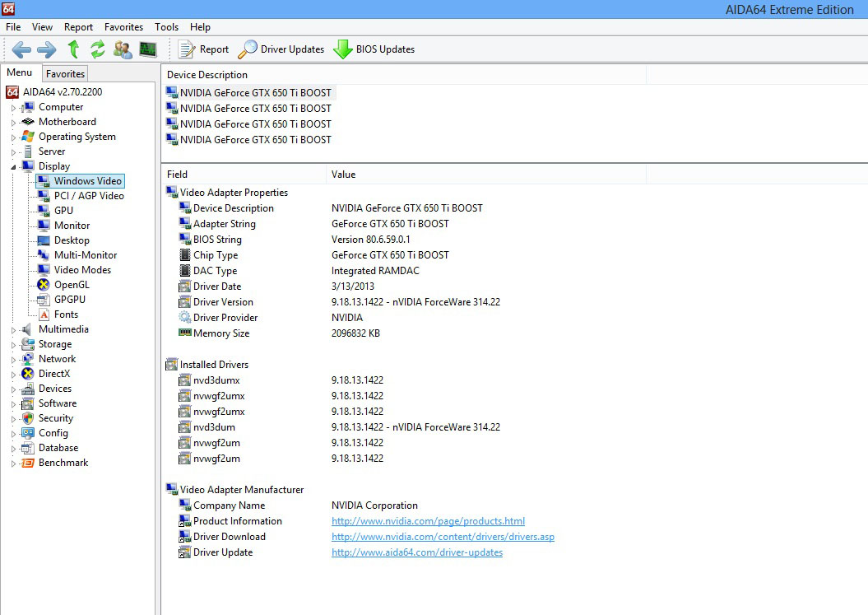Image resolution: width=868 pixels, height=615 pixels.
Task: Expand the Multimedia tree node
Action: 14,330
